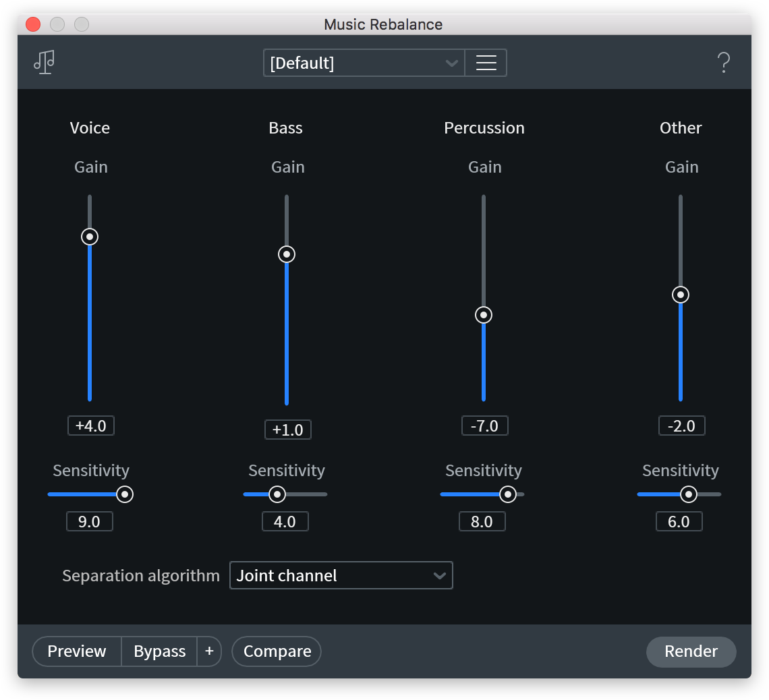The height and width of the screenshot is (700, 769).
Task: Click the Music Rebalance module icon
Action: pyautogui.click(x=44, y=63)
